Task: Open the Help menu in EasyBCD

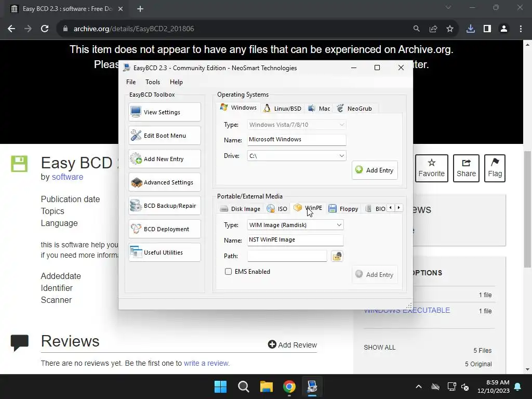Action: (176, 82)
